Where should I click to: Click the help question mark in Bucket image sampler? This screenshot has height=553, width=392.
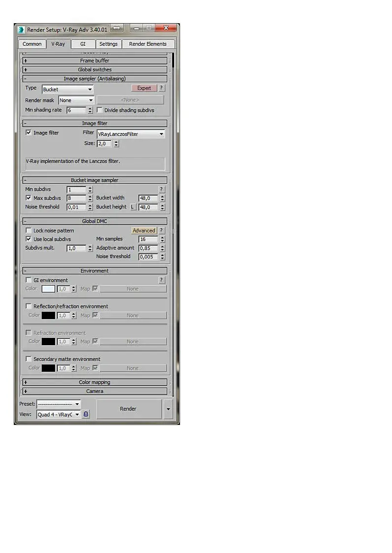[x=161, y=190]
